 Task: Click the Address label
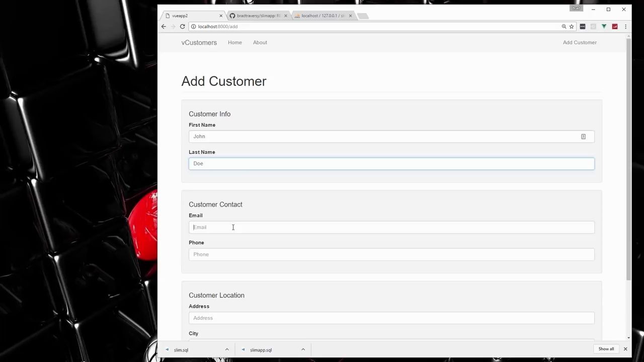pyautogui.click(x=199, y=306)
